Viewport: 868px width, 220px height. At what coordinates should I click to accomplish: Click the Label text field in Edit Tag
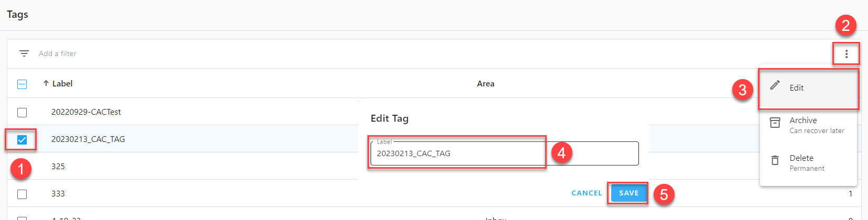tap(503, 153)
